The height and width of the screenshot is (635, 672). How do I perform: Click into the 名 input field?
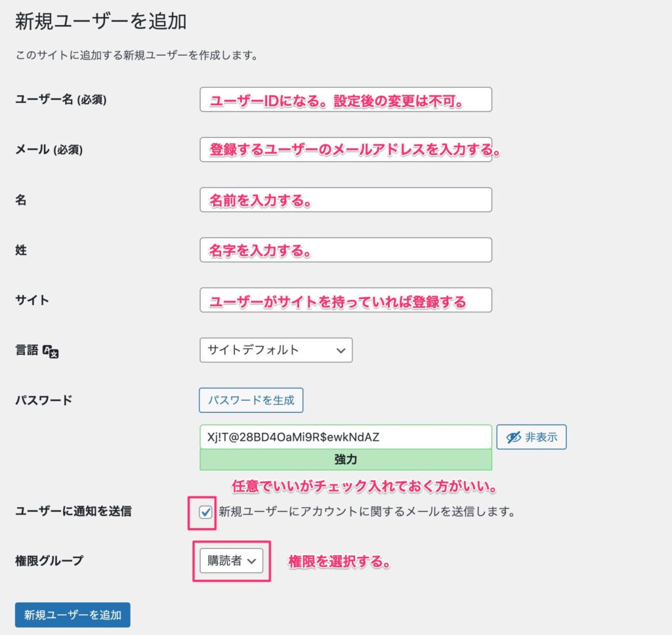346,199
